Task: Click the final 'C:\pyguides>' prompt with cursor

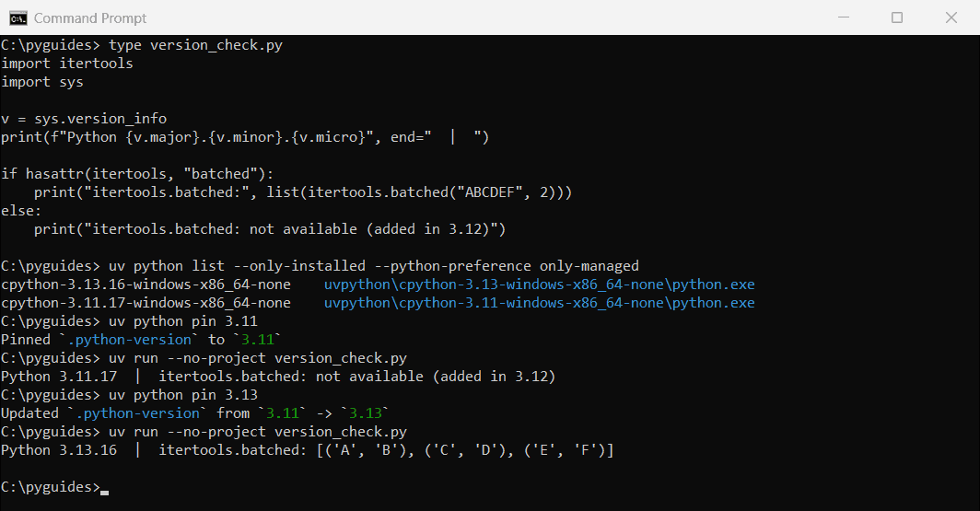Action: coord(54,487)
